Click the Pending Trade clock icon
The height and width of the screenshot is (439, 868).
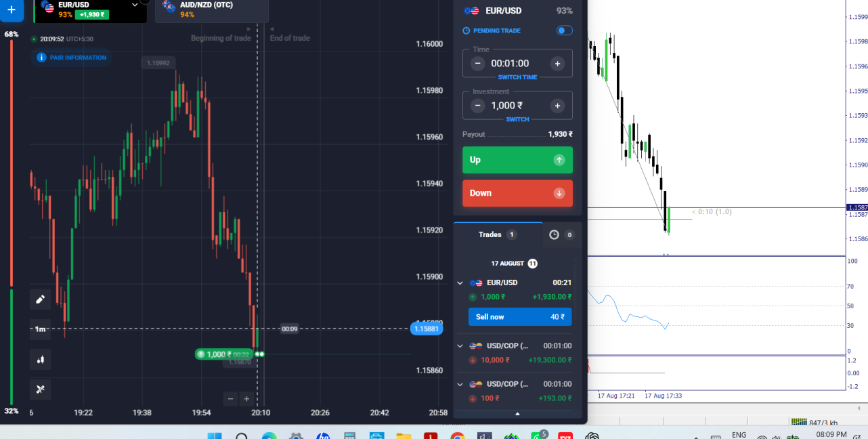[466, 30]
